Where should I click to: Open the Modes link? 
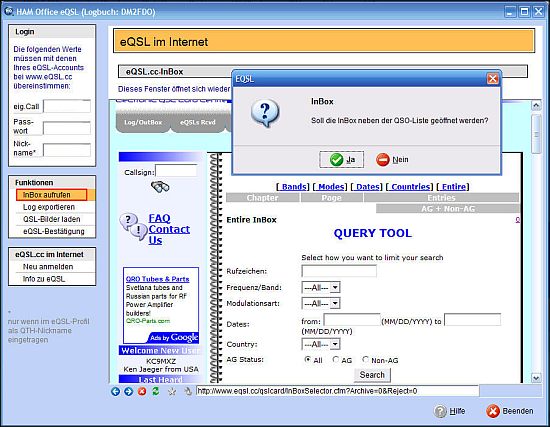click(331, 187)
